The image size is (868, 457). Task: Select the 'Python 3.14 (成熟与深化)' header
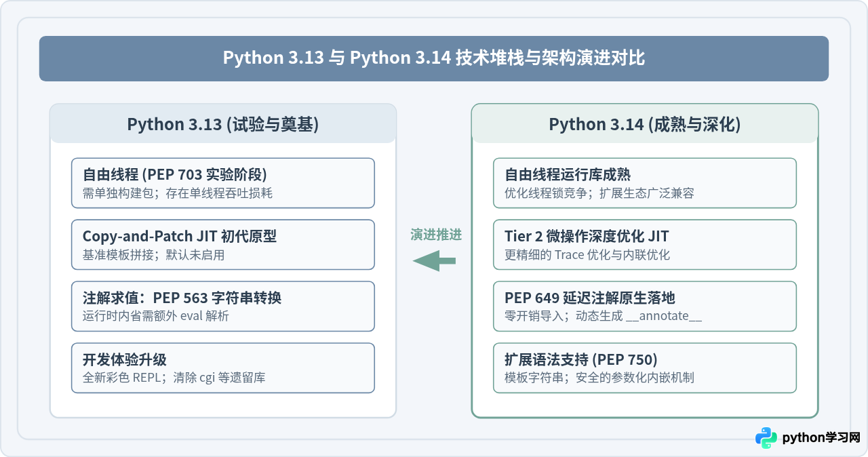(645, 124)
